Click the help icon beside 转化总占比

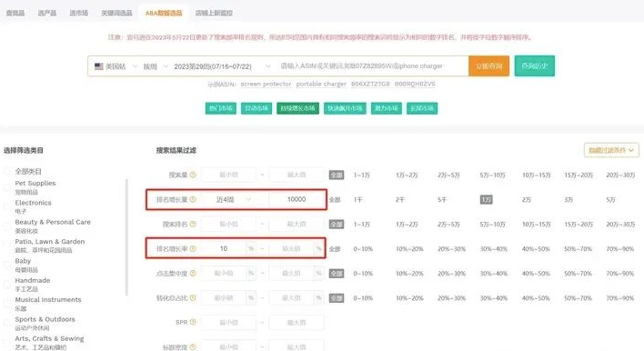[193, 298]
